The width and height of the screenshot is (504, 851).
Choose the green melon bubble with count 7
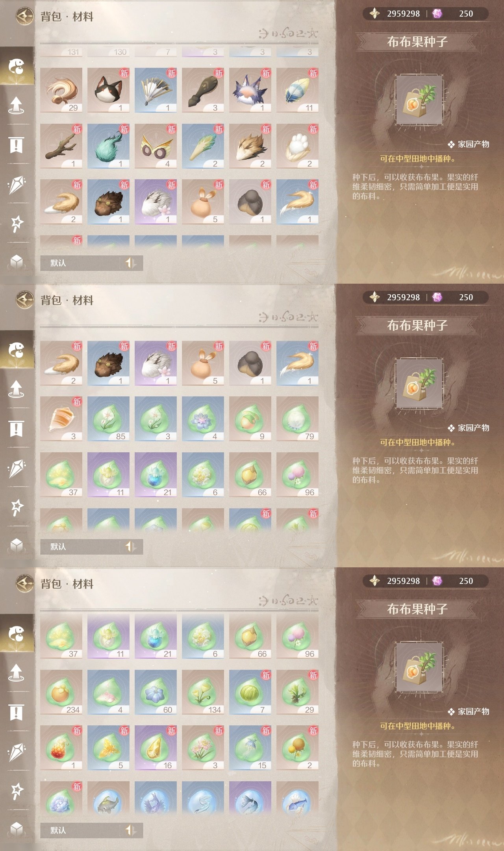[250, 692]
